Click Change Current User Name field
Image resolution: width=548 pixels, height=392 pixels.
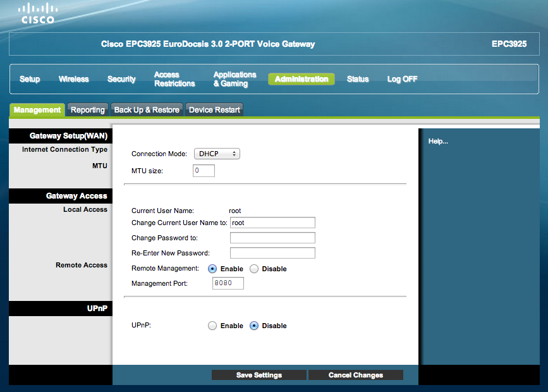pyautogui.click(x=272, y=223)
